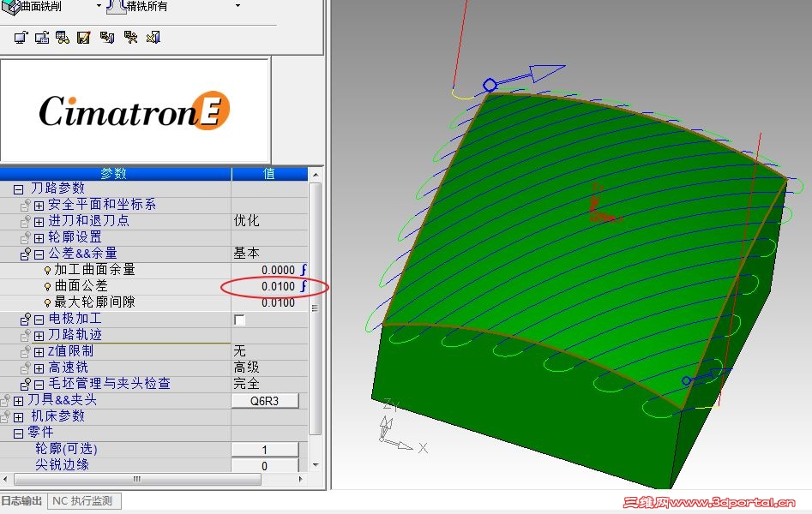Click the 轮廓(可选) value button showing 1

click(x=265, y=449)
